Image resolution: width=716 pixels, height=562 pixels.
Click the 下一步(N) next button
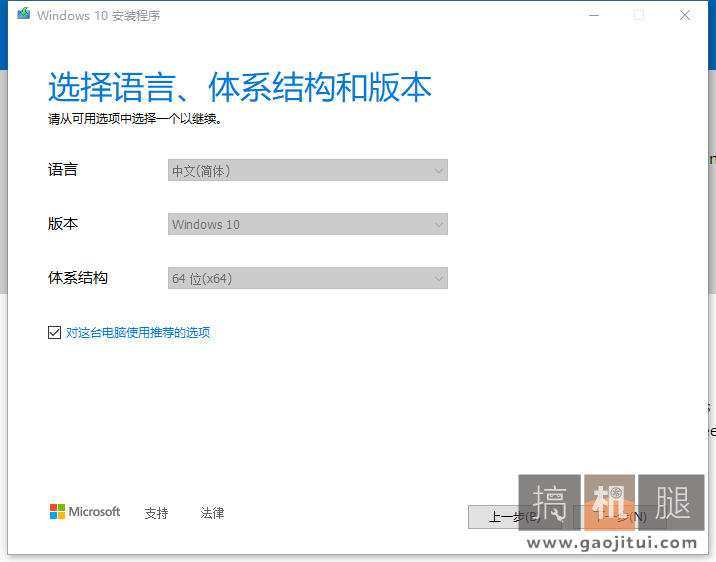620,517
